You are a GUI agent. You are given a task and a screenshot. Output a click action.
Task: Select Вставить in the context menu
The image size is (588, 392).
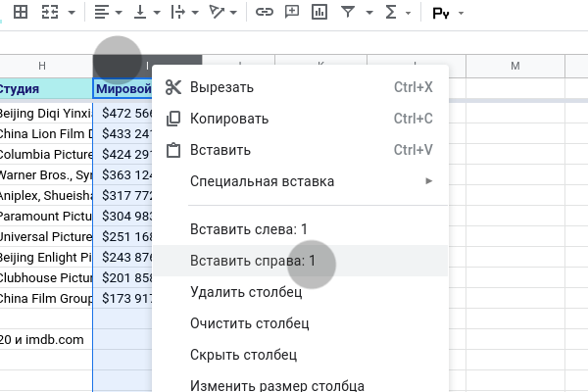click(x=220, y=150)
